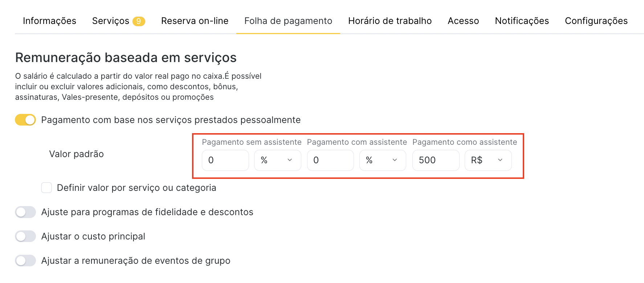Turn on Ajustar o custo principal

pos(25,236)
